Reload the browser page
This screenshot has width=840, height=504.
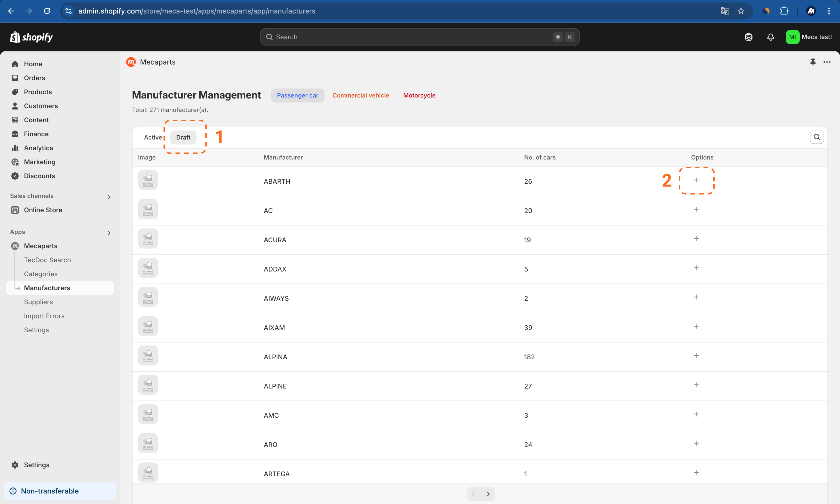tap(47, 11)
